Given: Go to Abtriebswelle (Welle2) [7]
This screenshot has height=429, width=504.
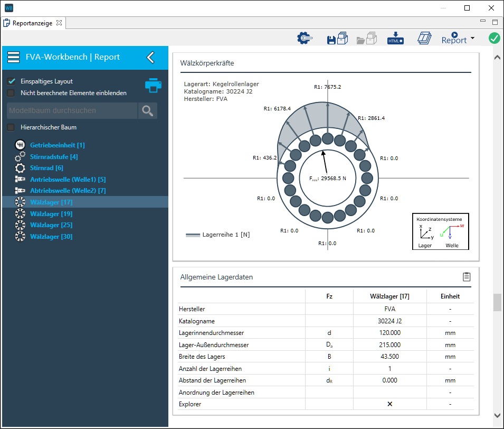Looking at the screenshot, I should tap(68, 191).
